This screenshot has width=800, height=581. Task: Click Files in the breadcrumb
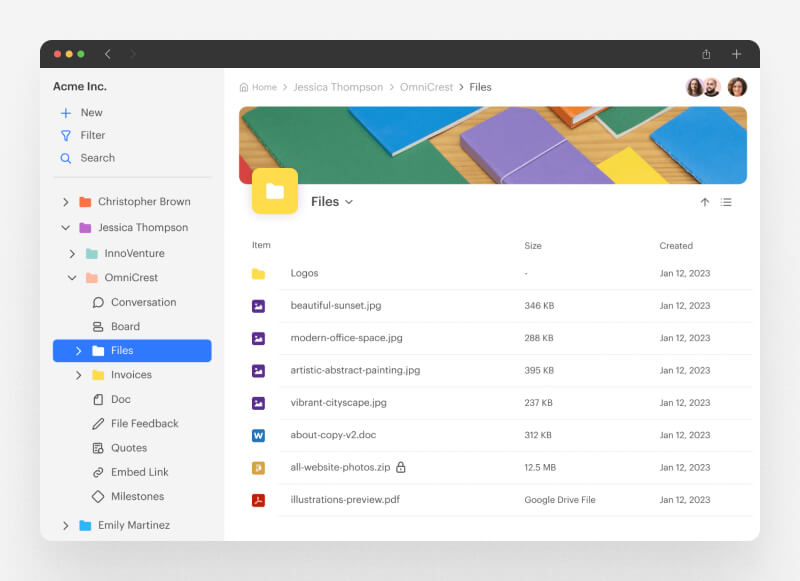(480, 87)
